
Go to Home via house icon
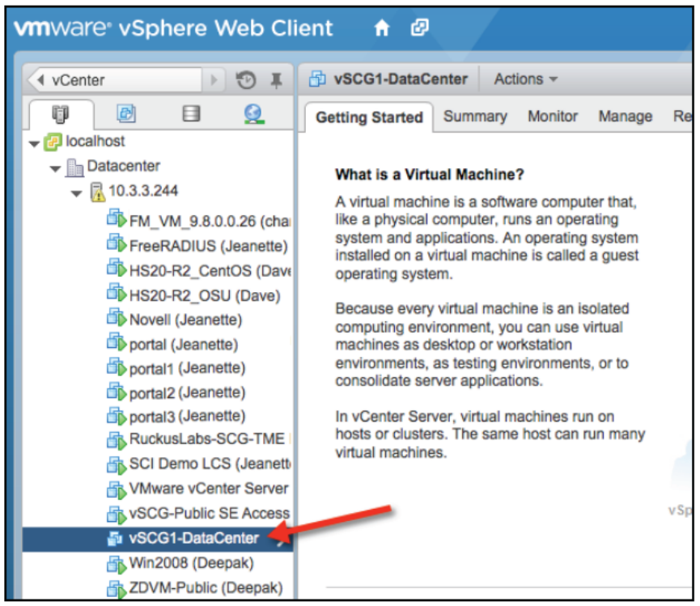point(382,28)
